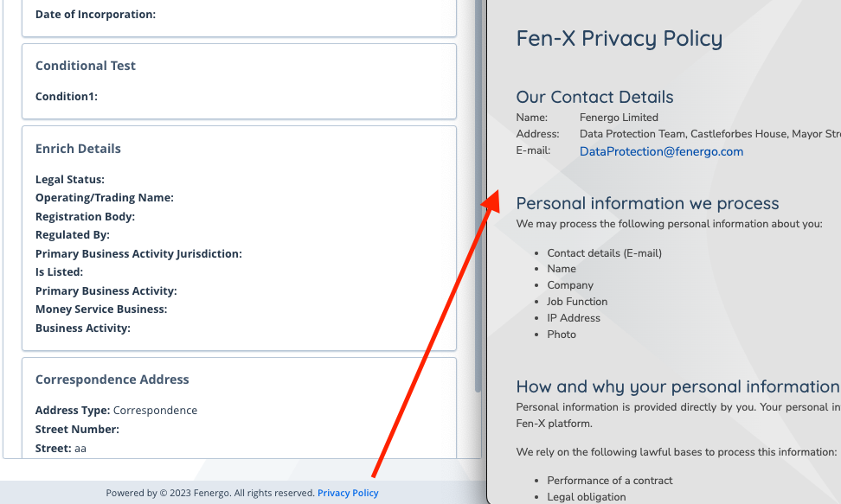Click the Job Function bullet item
This screenshot has height=504, width=841.
577,302
